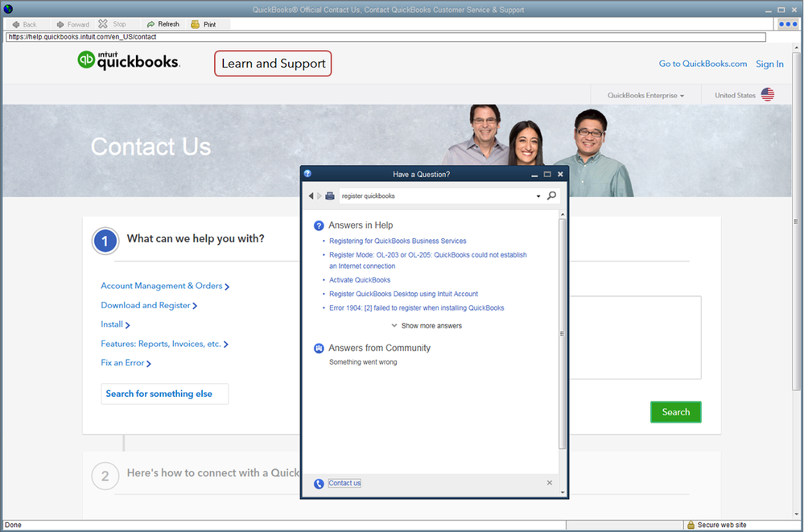Open Features: Reports, Invoices, etc. topic
This screenshot has width=804, height=532.
(x=164, y=344)
